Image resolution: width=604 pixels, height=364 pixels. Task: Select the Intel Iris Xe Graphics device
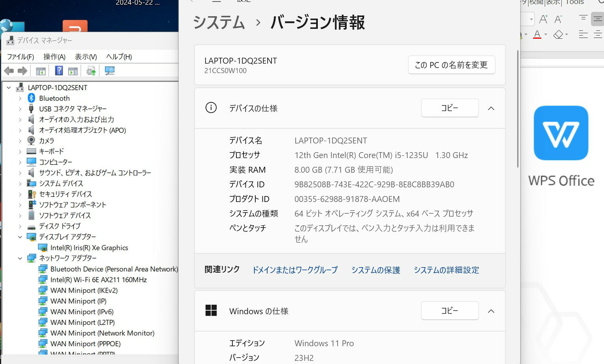(89, 248)
